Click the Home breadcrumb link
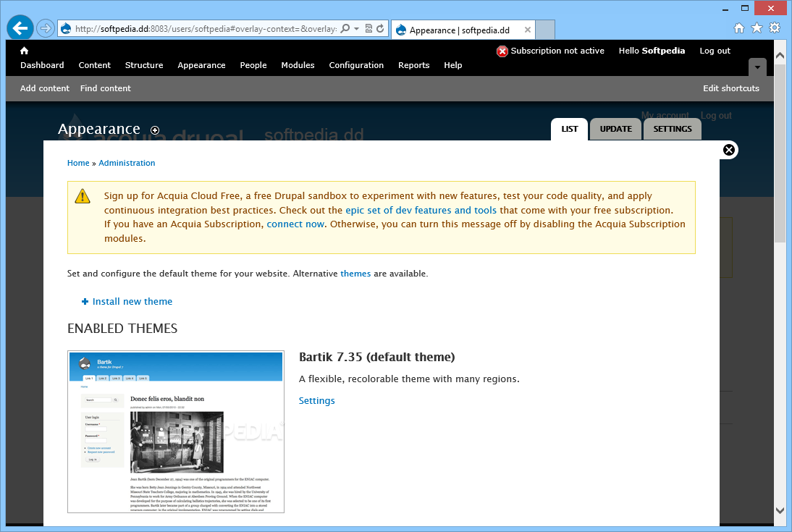Viewport: 792px width, 532px height. 78,163
